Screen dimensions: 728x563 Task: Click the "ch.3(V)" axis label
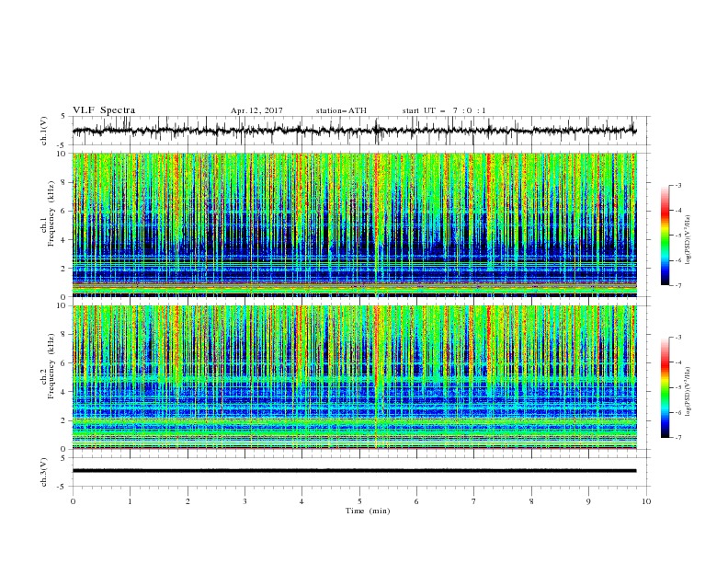click(x=44, y=472)
